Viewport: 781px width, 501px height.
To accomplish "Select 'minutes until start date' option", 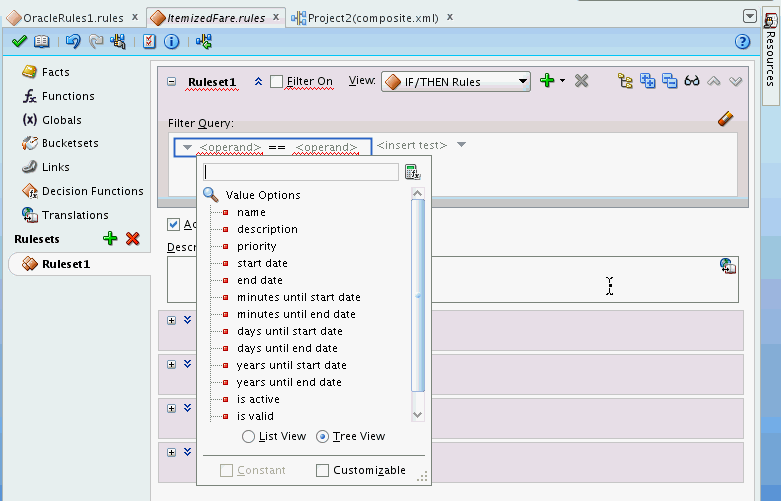I will 299,297.
